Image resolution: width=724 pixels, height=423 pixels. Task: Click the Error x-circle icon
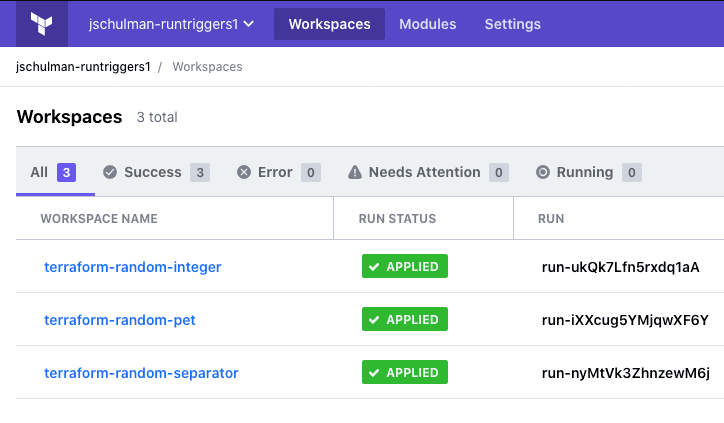(x=244, y=172)
